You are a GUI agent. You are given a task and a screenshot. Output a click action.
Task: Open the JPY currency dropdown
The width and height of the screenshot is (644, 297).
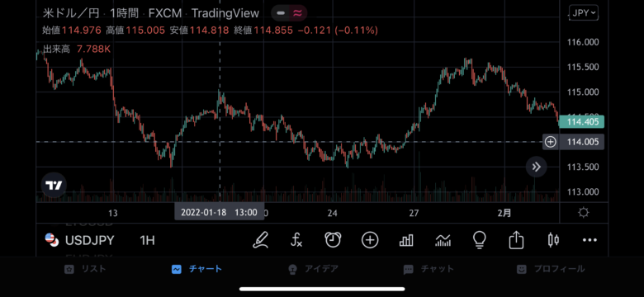point(584,13)
